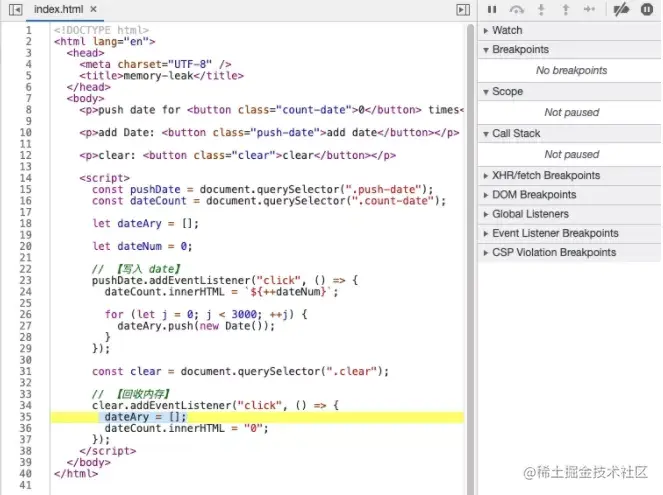This screenshot has height=495, width=663.
Task: Click 'let dateNum = 0;' code line
Action: (142, 246)
